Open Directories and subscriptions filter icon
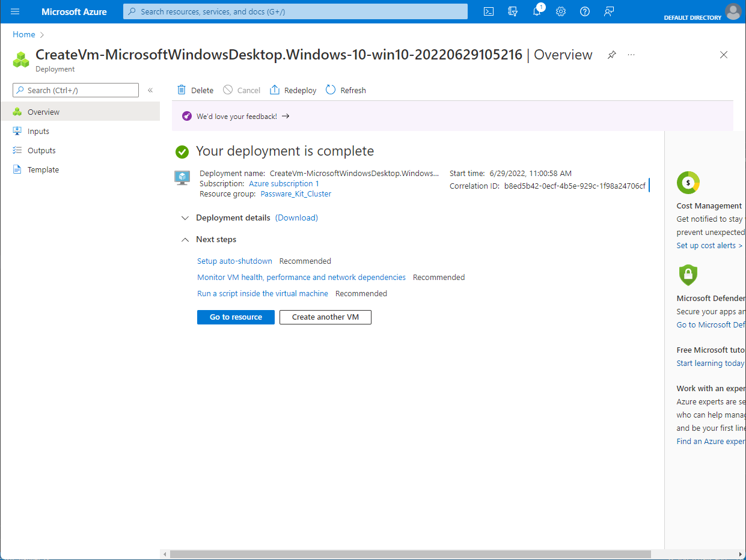The height and width of the screenshot is (560, 746). point(513,11)
